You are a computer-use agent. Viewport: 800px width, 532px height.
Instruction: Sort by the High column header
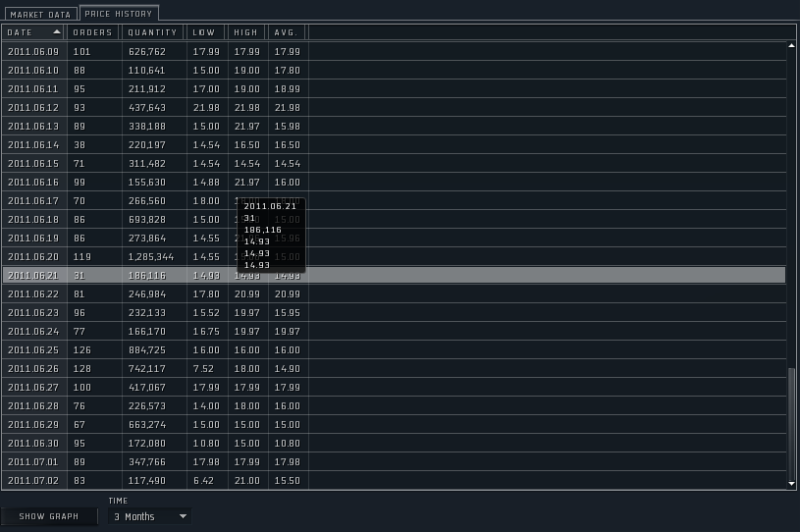coord(246,32)
